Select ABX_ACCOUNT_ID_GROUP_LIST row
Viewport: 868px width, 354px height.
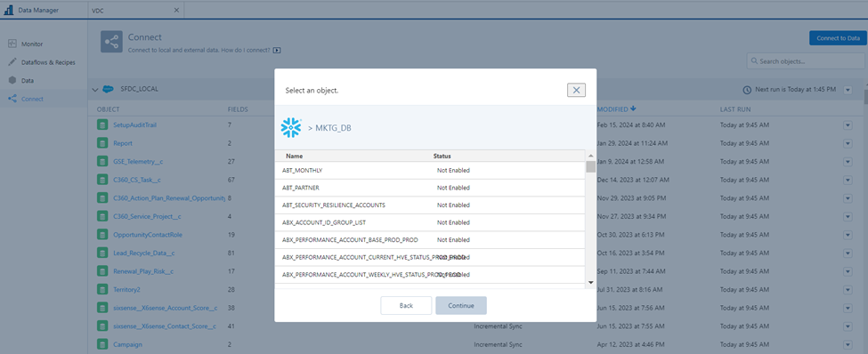click(x=430, y=222)
